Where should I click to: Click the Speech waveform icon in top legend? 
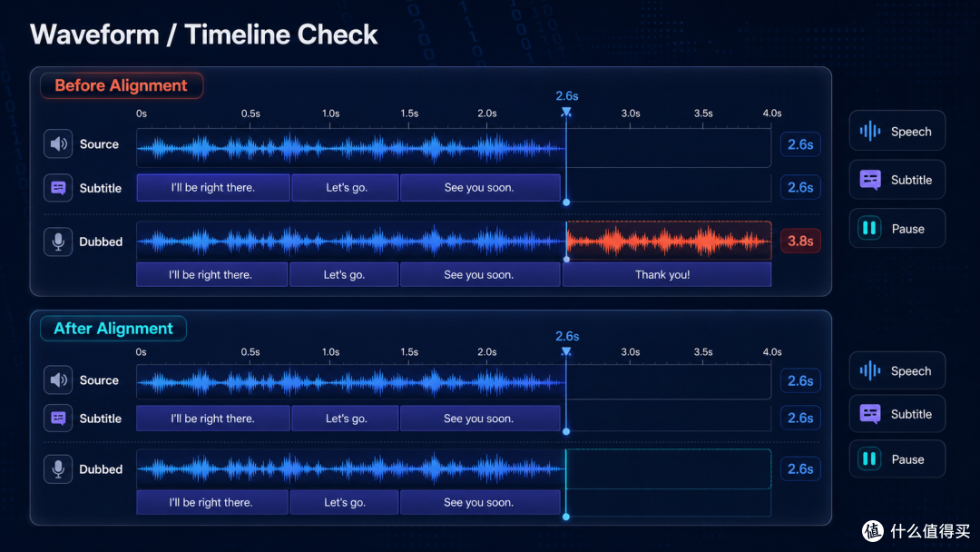pyautogui.click(x=869, y=132)
